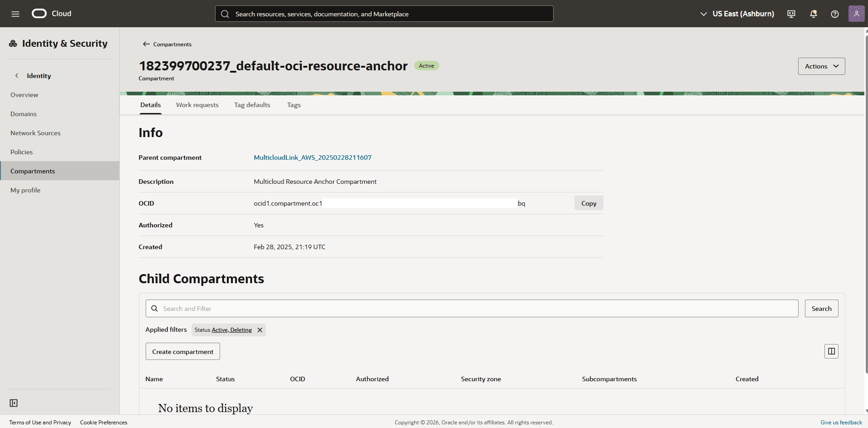
Task: Click the Identity & Security service icon
Action: point(13,44)
